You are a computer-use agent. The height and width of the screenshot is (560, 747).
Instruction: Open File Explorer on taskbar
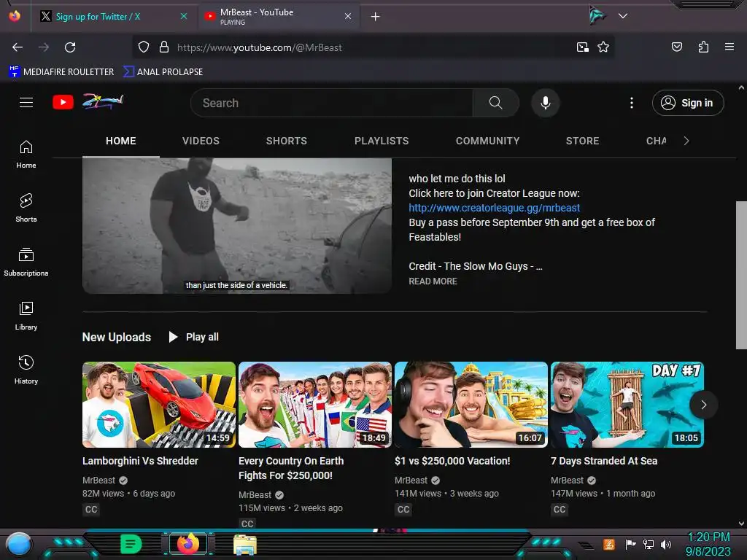pos(245,545)
